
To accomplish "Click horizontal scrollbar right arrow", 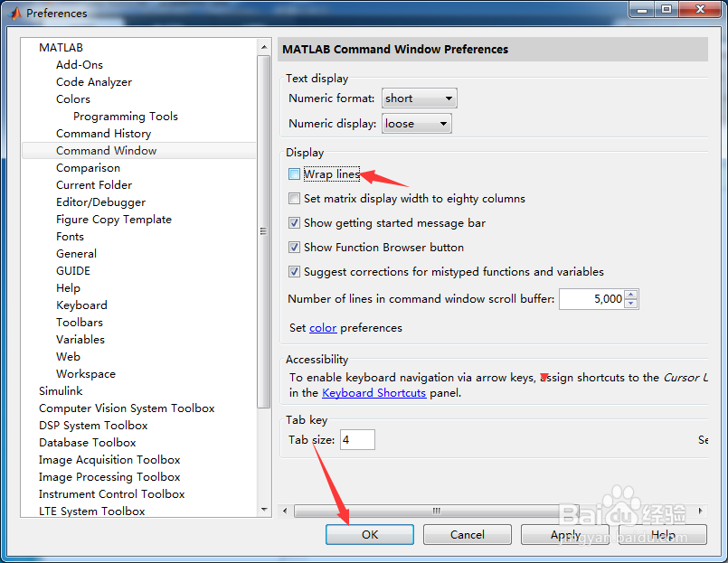I will (x=701, y=511).
